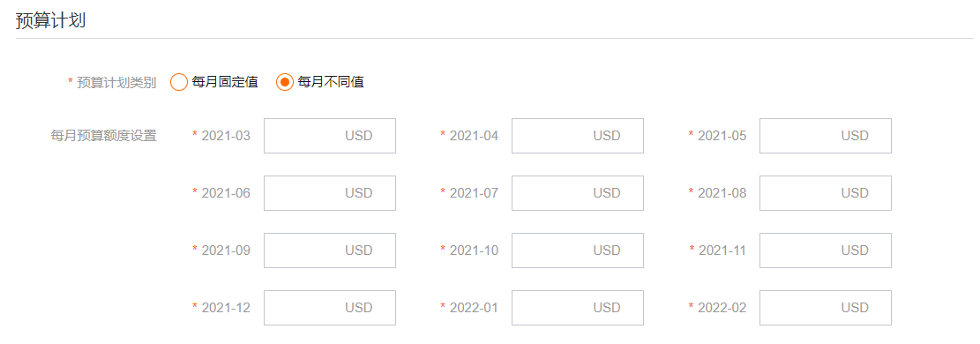The width and height of the screenshot is (980, 344).
Task: Click the 每月不同值 option label text
Action: coord(331,82)
